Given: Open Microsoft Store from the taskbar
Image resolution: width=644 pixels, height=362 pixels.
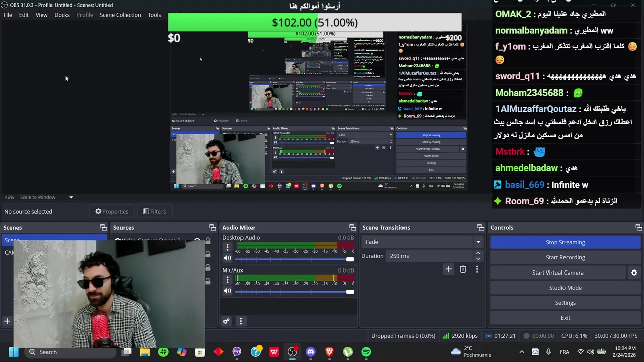Looking at the screenshot, I should tap(200, 352).
